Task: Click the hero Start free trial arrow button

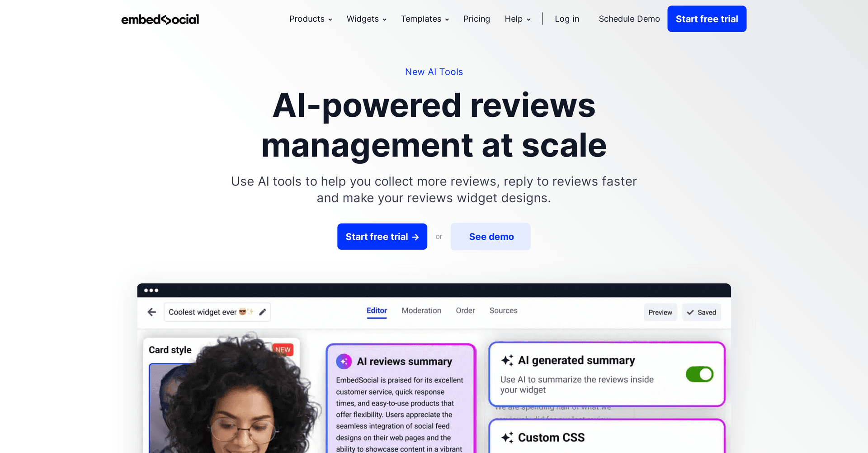Action: (x=382, y=237)
